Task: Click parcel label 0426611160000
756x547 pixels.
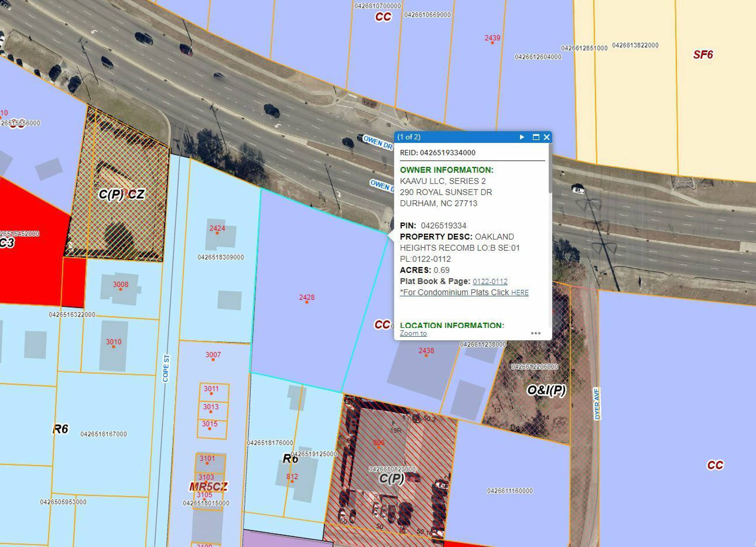Action: (510, 491)
